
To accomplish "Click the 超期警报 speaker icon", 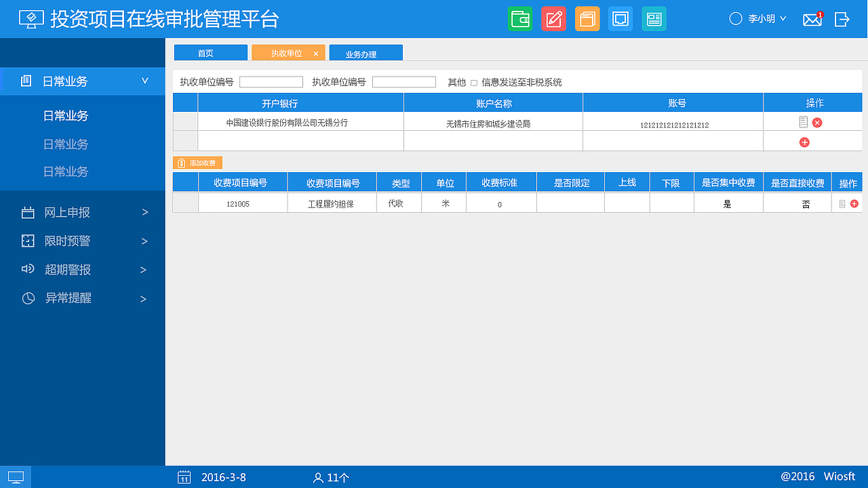I will point(28,269).
